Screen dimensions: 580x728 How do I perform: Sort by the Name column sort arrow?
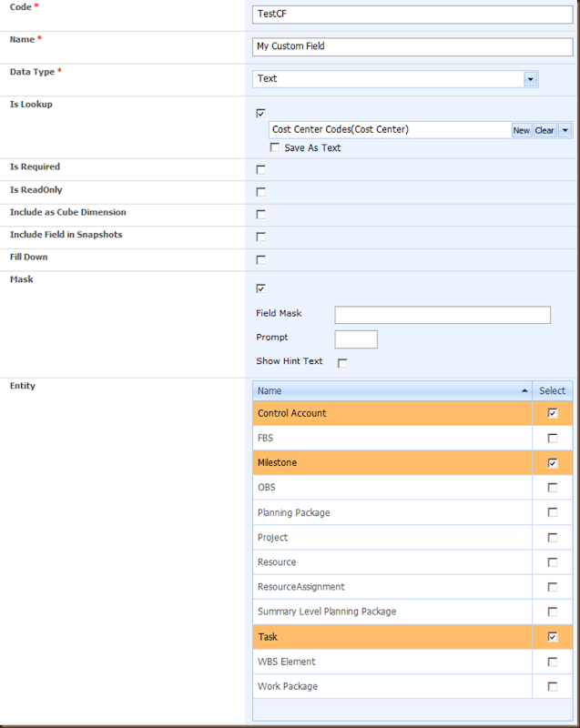pos(524,390)
